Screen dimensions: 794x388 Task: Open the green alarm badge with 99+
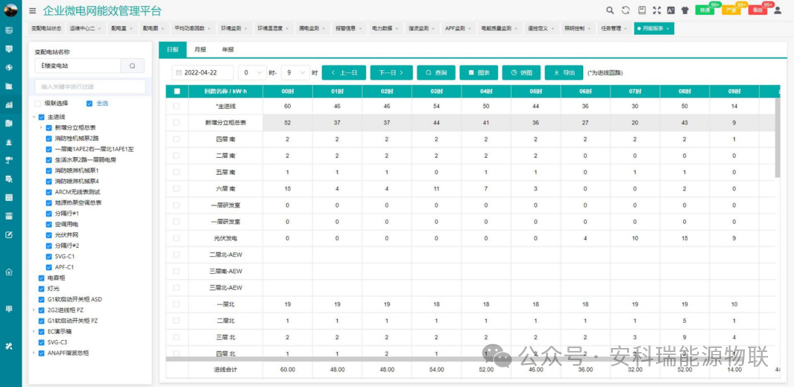tap(705, 10)
